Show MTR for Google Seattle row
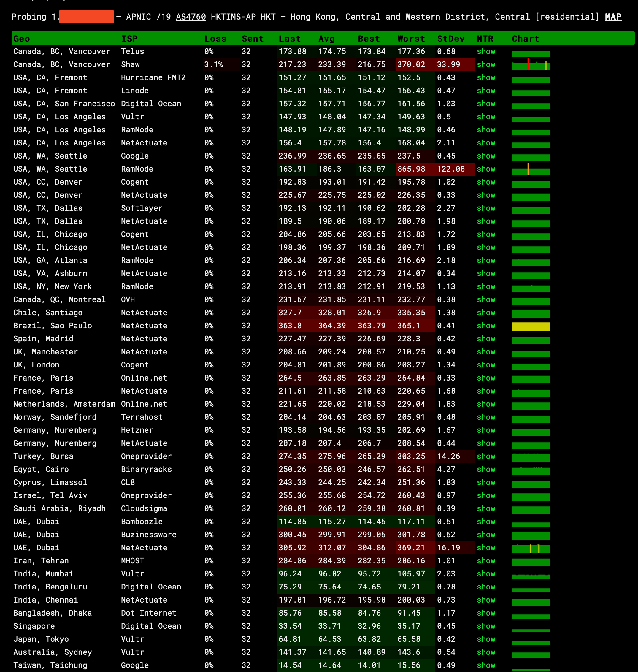The width and height of the screenshot is (638, 672). point(486,156)
